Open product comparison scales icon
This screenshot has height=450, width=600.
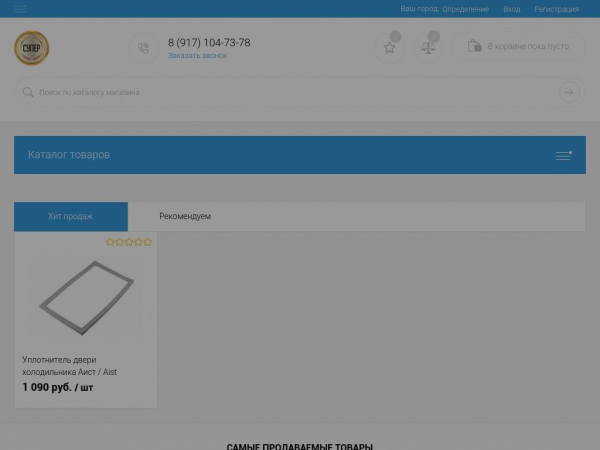click(429, 47)
